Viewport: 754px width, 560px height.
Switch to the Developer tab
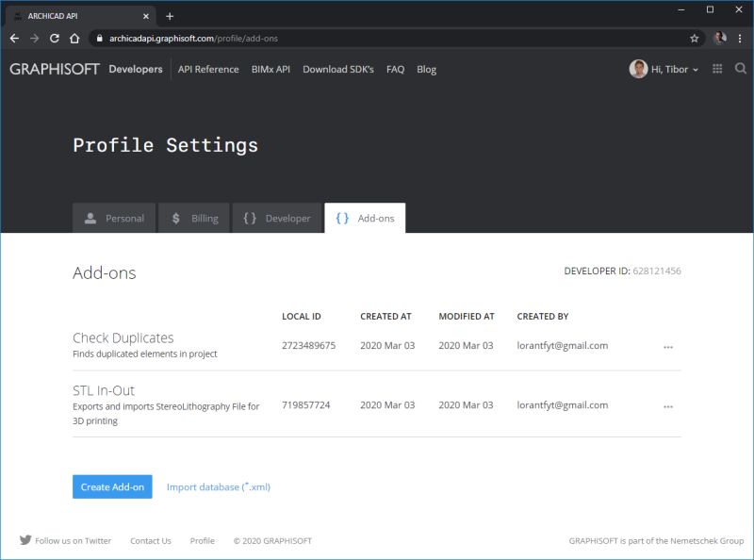(277, 218)
